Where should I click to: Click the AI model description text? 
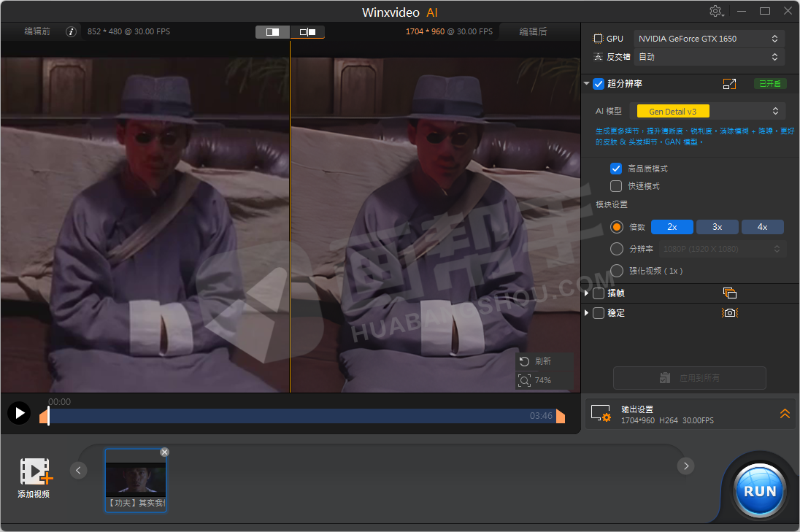point(694,136)
